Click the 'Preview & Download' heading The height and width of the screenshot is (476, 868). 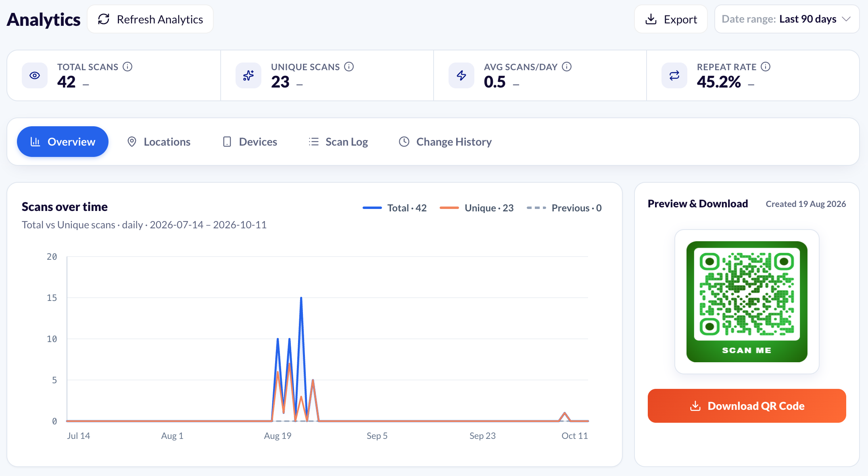pyautogui.click(x=698, y=203)
